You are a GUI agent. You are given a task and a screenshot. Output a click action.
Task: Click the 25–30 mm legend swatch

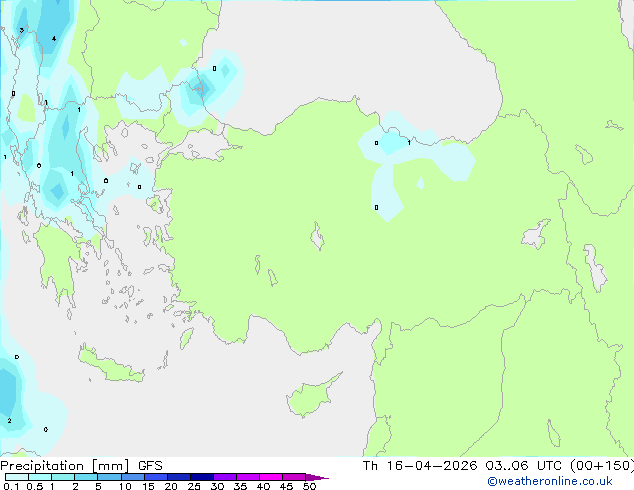coord(202,477)
